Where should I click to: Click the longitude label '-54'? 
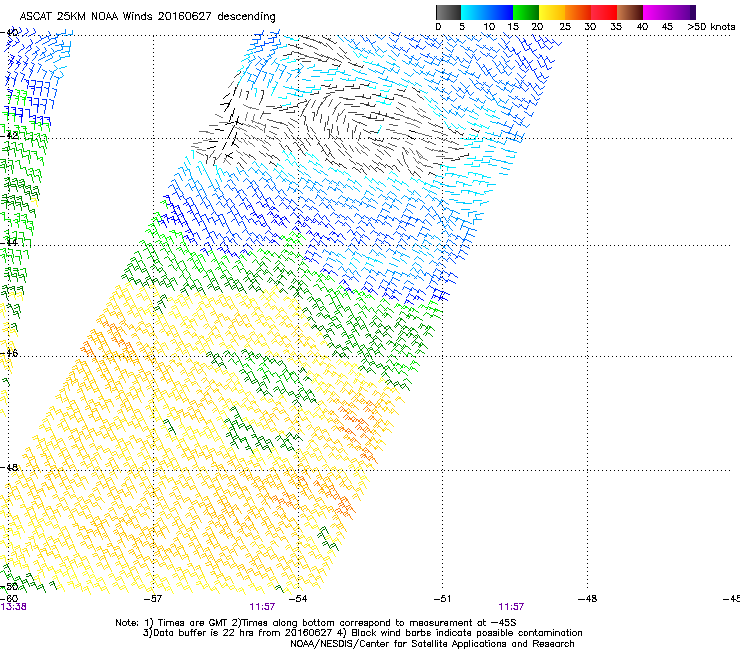coord(298,599)
